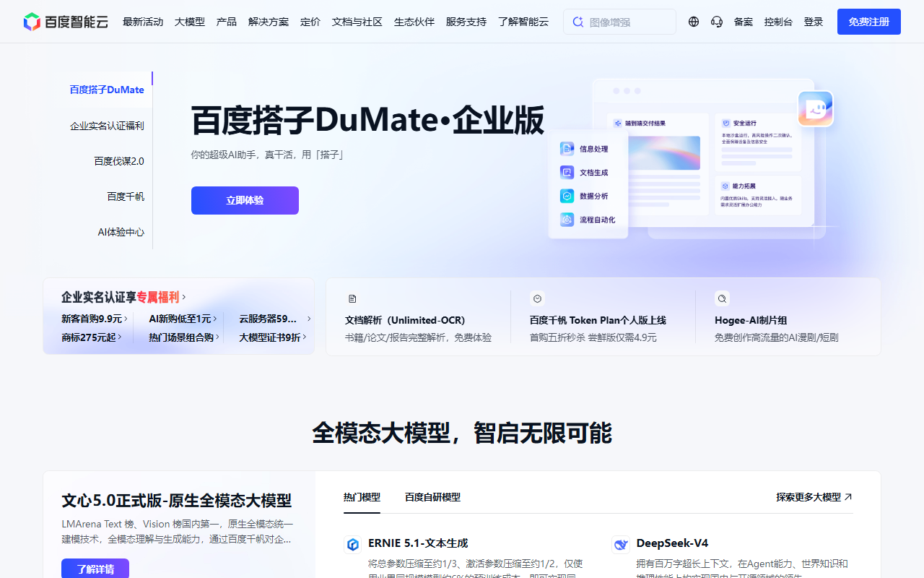Select the 企业实名认证福利 banner tab

pyautogui.click(x=107, y=126)
